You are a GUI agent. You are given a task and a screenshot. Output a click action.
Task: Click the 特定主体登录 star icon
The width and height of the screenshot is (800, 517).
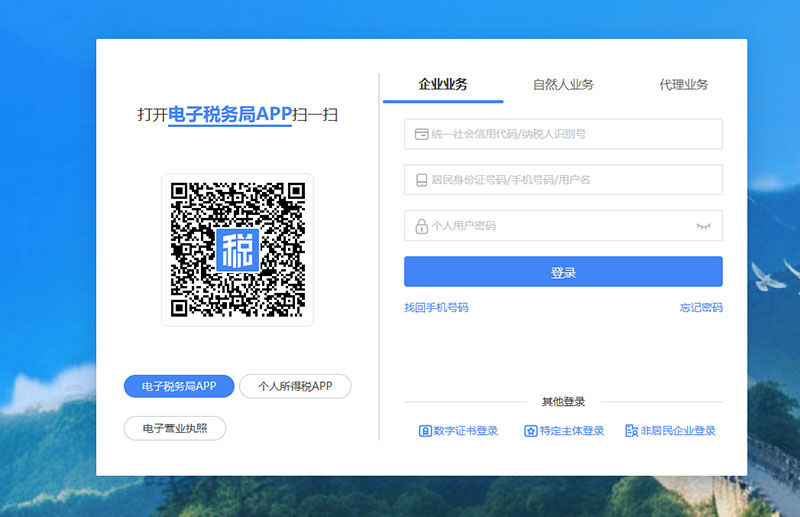coord(531,431)
